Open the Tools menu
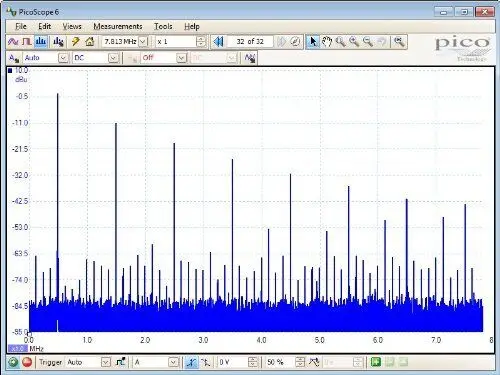500x375 pixels. (x=163, y=26)
